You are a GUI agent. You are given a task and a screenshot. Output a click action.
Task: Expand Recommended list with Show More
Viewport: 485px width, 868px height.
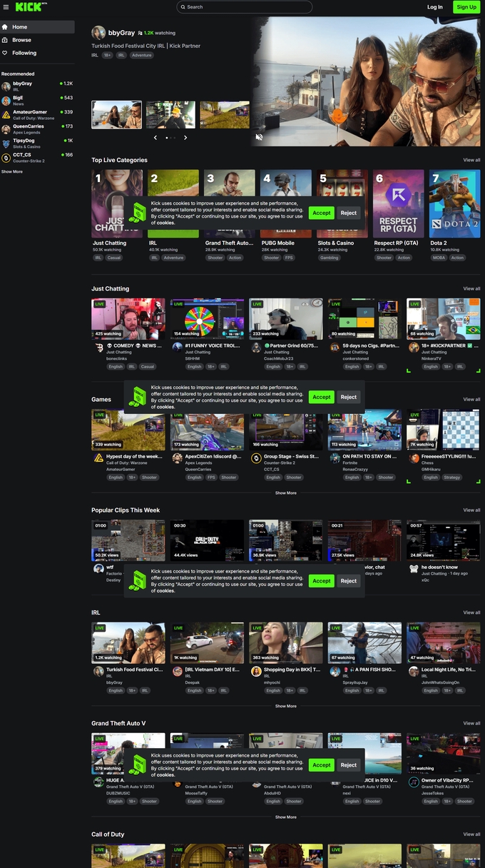12,172
